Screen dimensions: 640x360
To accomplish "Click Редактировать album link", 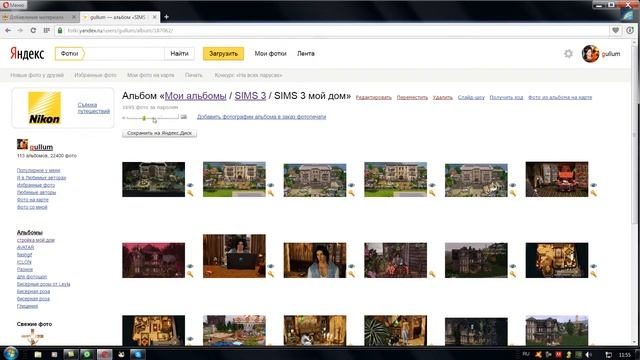I will click(x=373, y=98).
